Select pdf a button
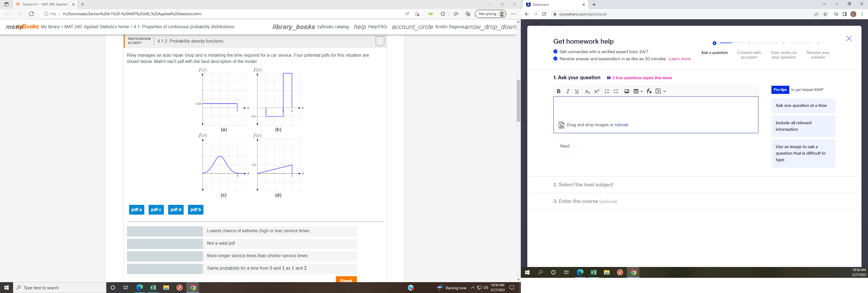This screenshot has width=868, height=293. [x=136, y=209]
